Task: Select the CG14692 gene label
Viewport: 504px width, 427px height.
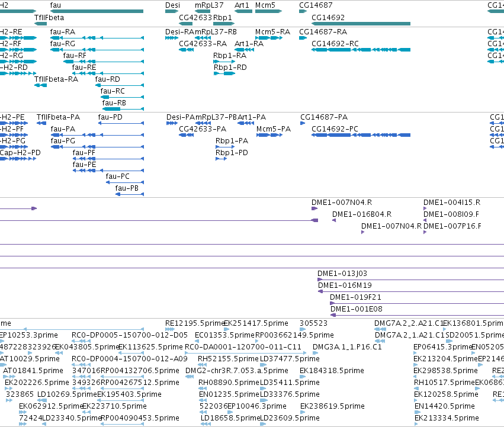Action: pyautogui.click(x=328, y=17)
